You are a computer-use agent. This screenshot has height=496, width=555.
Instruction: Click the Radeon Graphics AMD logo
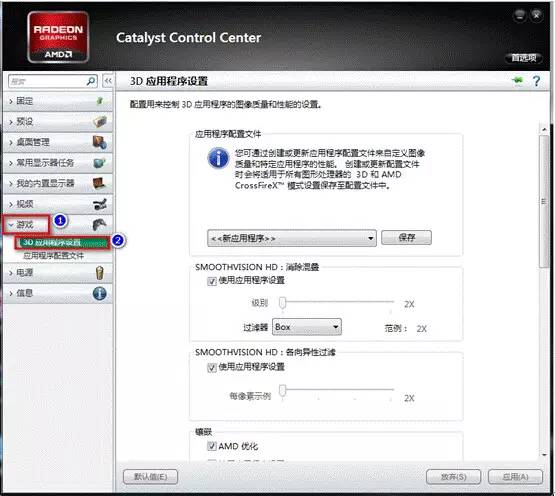point(58,37)
